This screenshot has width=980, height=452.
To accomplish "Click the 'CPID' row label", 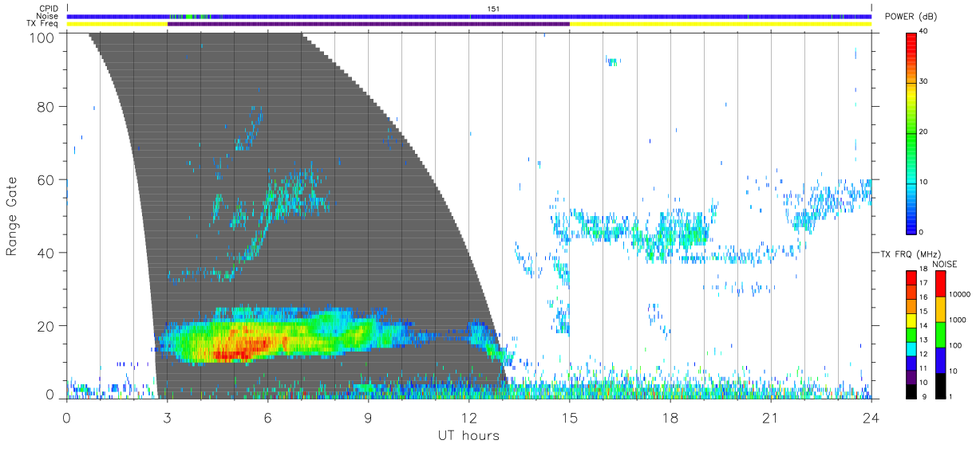I will (x=48, y=9).
